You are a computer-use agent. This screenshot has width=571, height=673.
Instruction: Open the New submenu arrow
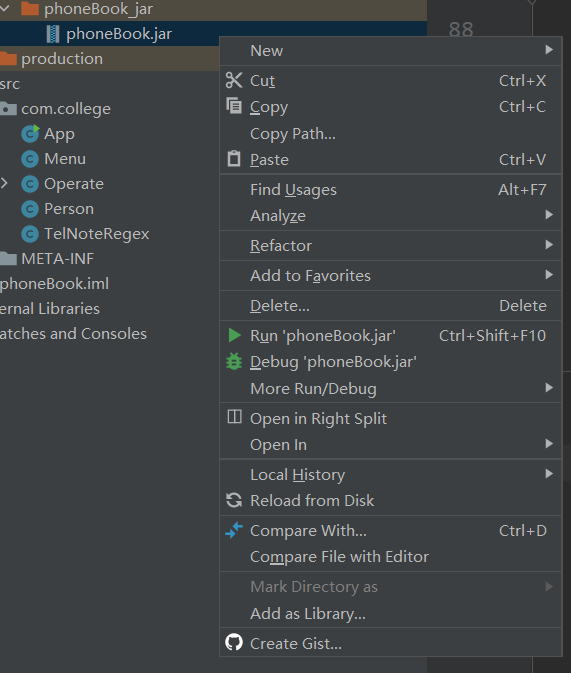pyautogui.click(x=549, y=50)
